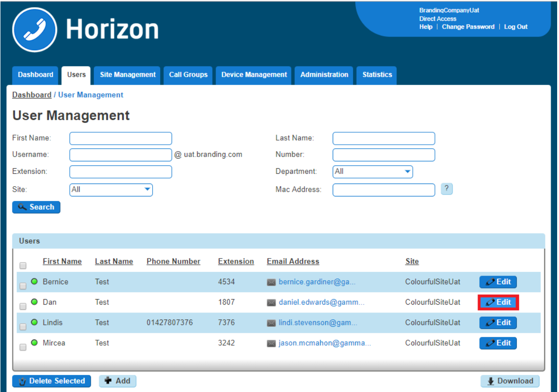Open the Department dropdown filter

(x=373, y=171)
